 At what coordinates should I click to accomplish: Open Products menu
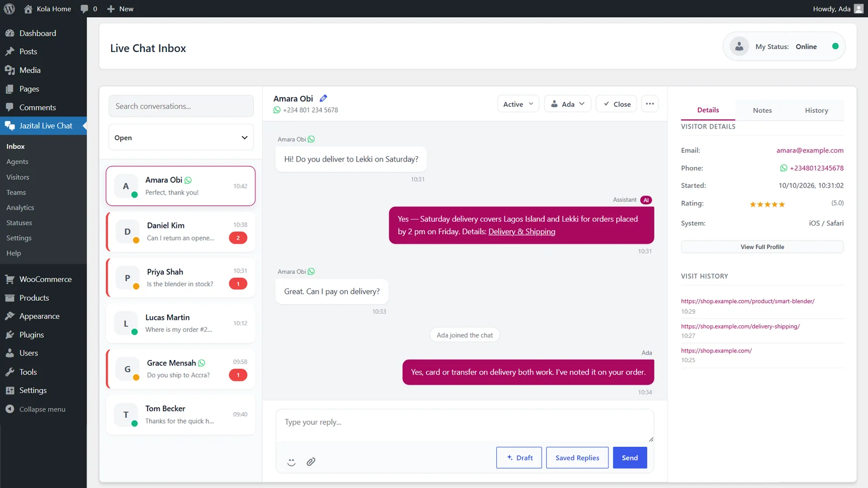(x=43, y=298)
